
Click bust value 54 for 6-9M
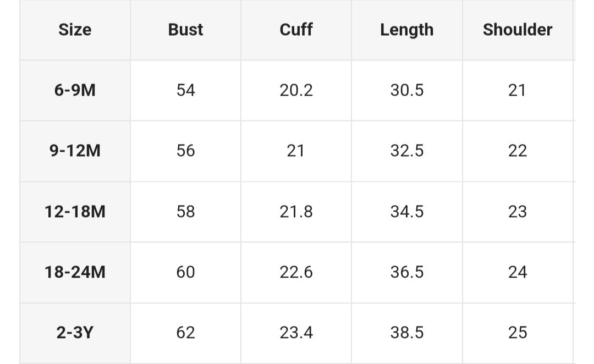[185, 90]
